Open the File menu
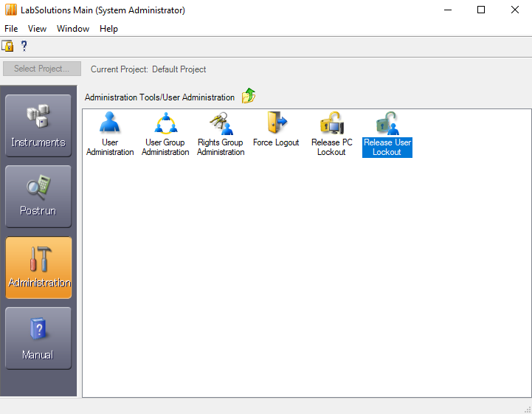 (x=11, y=29)
